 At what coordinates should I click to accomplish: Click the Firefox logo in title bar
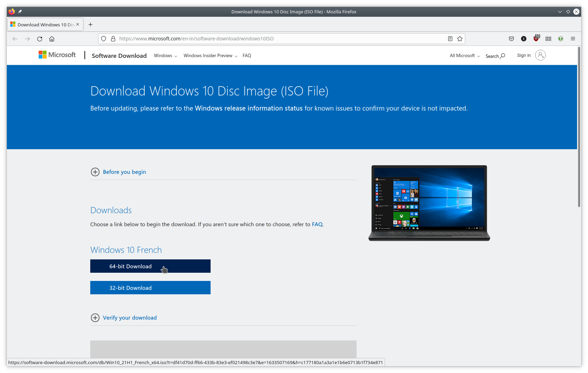(x=12, y=12)
